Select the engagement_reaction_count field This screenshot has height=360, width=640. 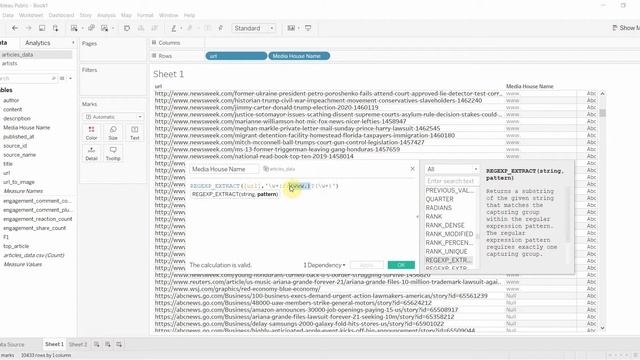click(38, 219)
